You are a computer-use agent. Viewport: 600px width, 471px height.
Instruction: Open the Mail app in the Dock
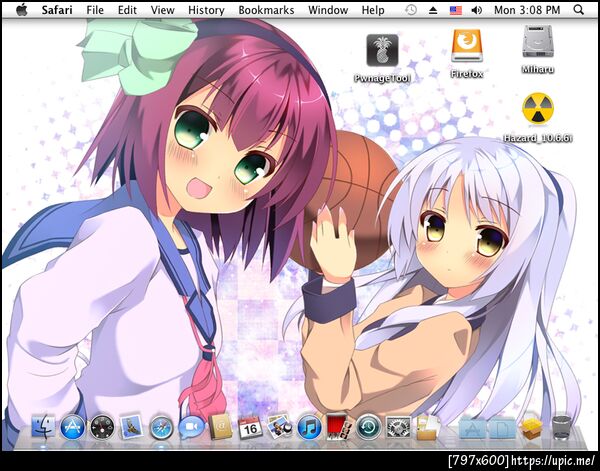132,427
